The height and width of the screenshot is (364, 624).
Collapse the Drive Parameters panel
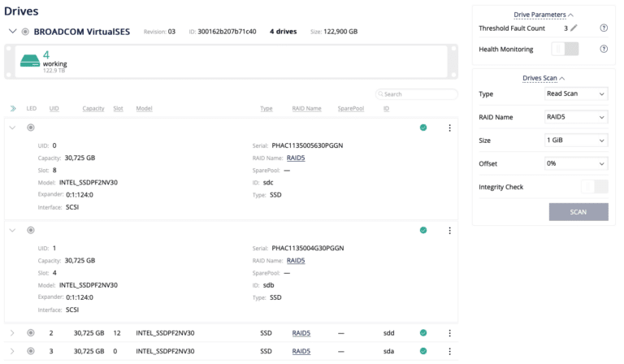544,15
